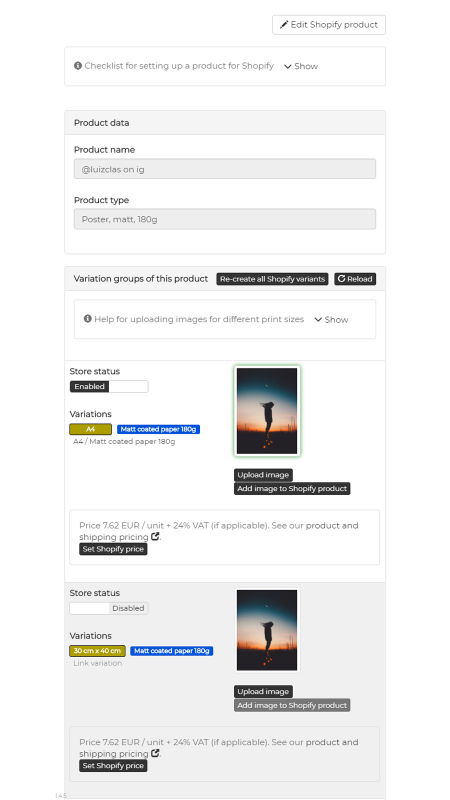Click Upload image for the 30 x 40 variation
The height and width of the screenshot is (800, 450).
263,692
